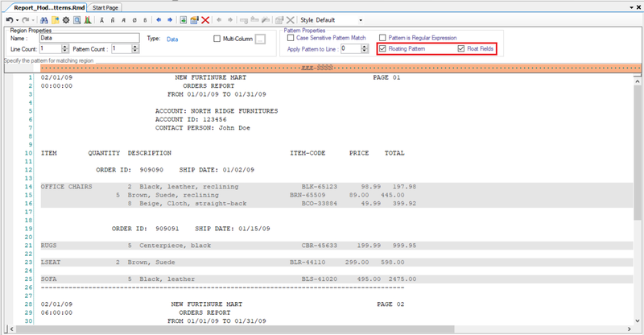Open the undo history dropdown arrow
Viewport: 644px width, 335px height.
tap(17, 19)
